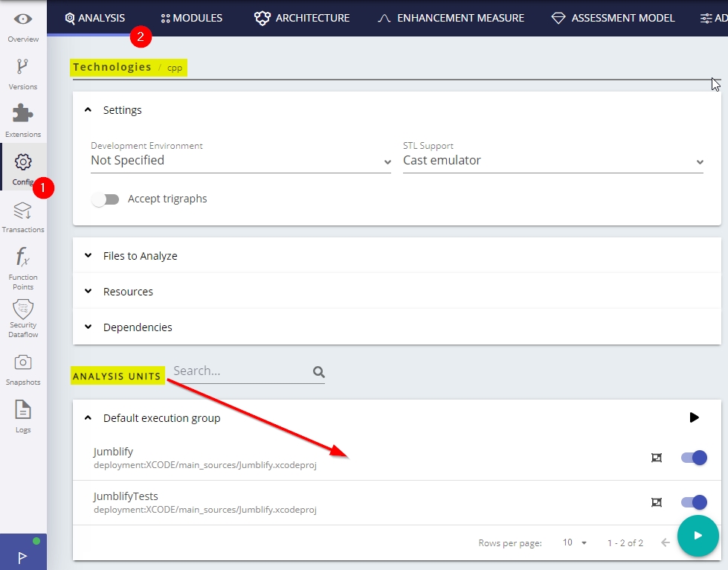Open the Development Environment dropdown

click(x=240, y=161)
